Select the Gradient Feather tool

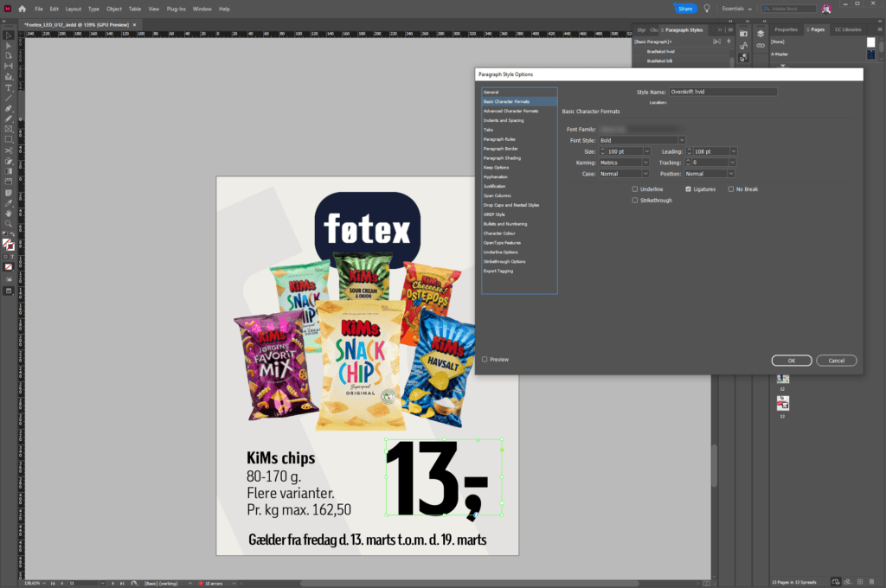click(x=9, y=182)
